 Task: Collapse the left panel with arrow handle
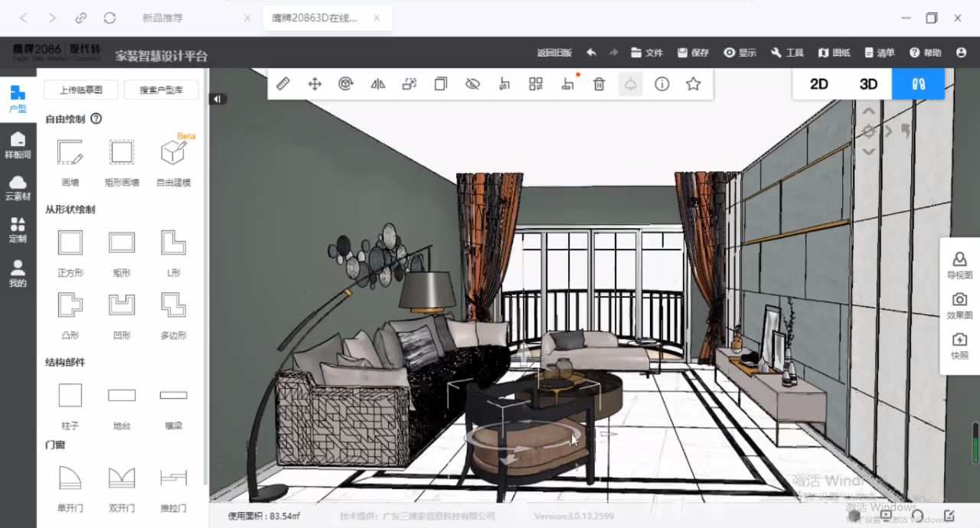218,99
